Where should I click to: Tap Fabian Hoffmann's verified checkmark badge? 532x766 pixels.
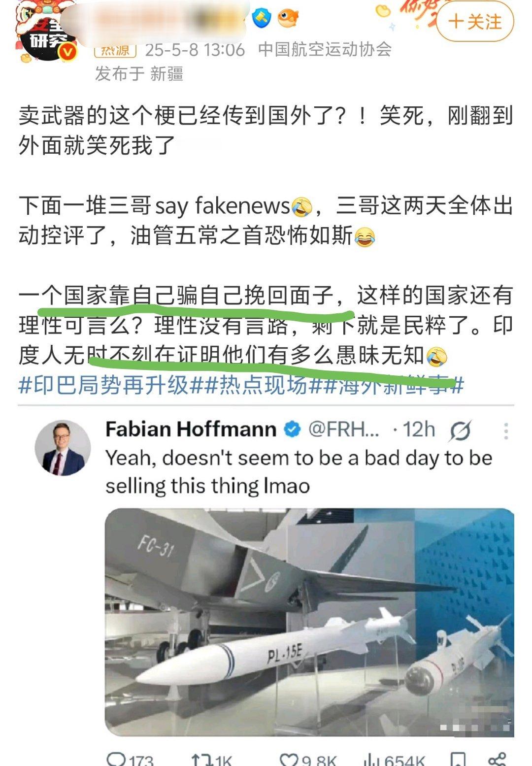point(293,430)
